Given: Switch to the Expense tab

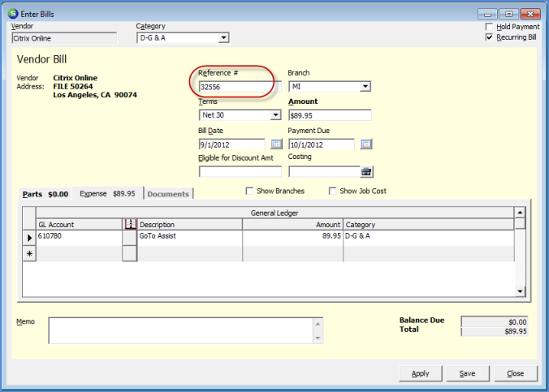Looking at the screenshot, I should (x=107, y=193).
